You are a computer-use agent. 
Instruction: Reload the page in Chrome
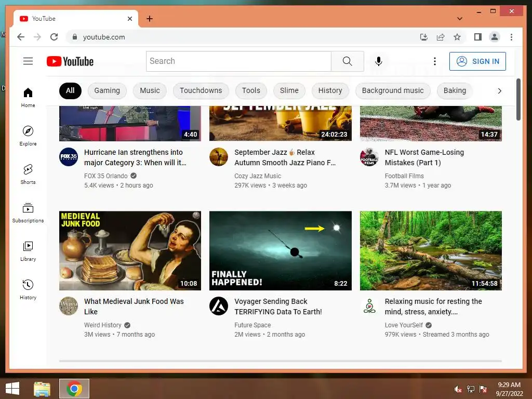coord(54,37)
